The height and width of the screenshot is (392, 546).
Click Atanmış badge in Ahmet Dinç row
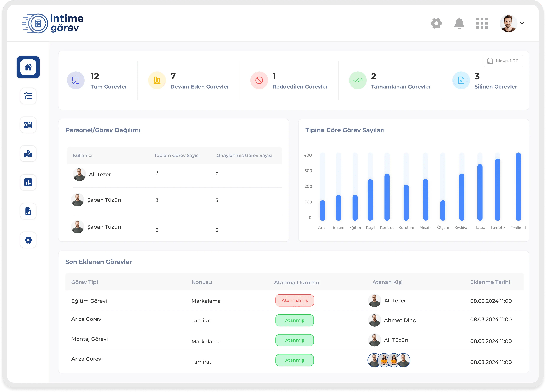[295, 320]
